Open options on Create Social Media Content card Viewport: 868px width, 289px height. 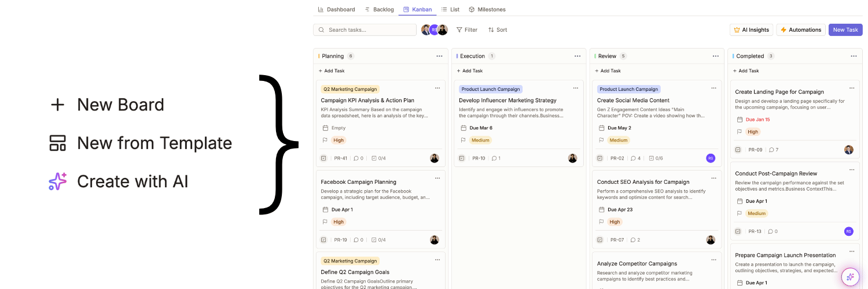coord(713,88)
